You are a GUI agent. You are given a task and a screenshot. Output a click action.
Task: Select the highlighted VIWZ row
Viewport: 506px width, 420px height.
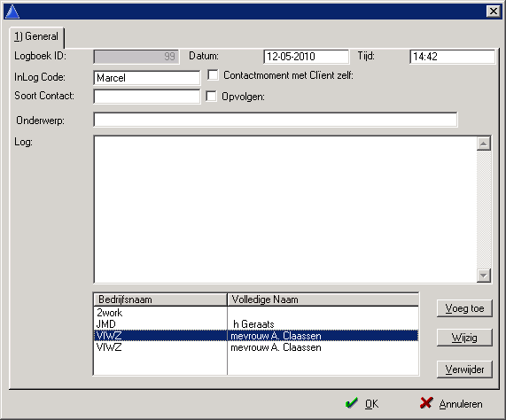pos(256,336)
